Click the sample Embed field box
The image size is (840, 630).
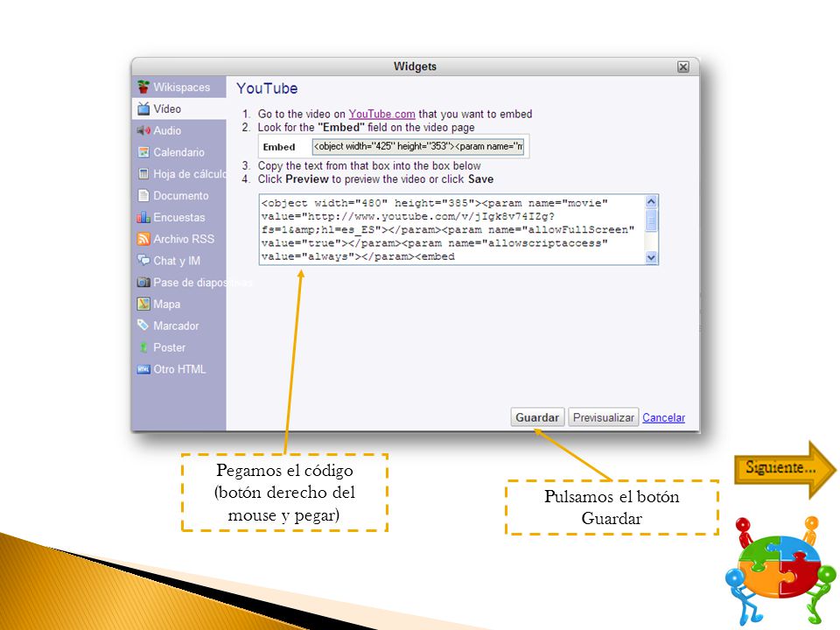click(x=418, y=146)
